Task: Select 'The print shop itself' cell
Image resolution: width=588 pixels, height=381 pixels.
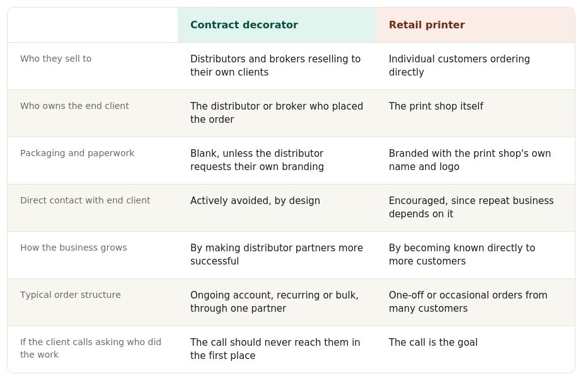Action: click(436, 106)
